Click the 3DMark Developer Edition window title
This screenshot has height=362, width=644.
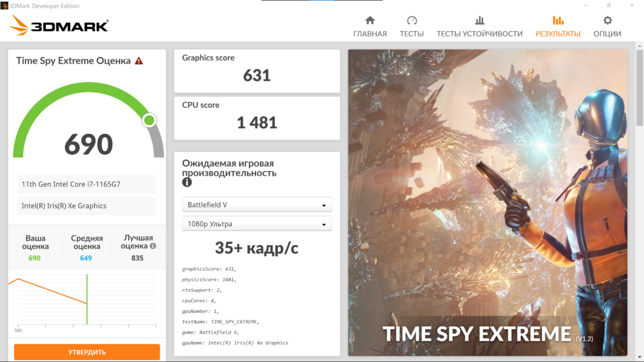click(45, 6)
